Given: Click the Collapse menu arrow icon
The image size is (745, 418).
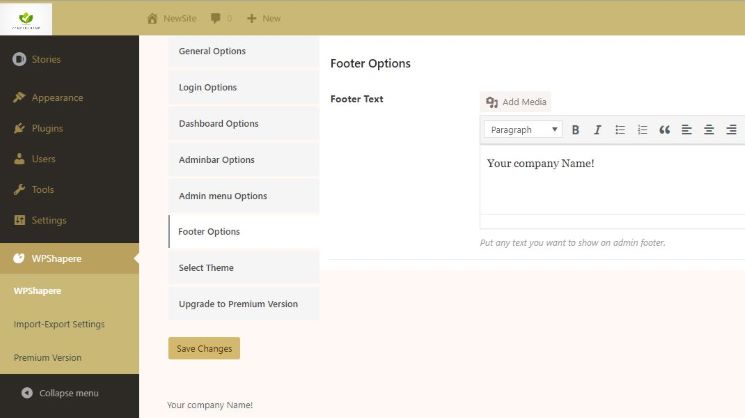Looking at the screenshot, I should pyautogui.click(x=27, y=393).
